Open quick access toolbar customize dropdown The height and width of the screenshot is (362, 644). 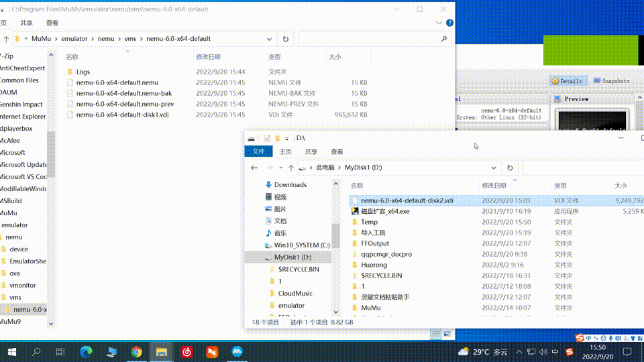point(286,138)
